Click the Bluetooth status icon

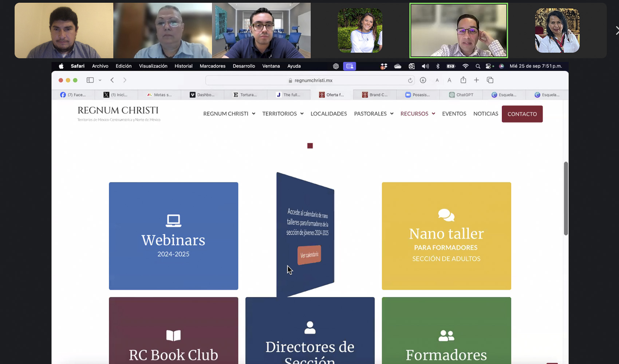tap(438, 66)
